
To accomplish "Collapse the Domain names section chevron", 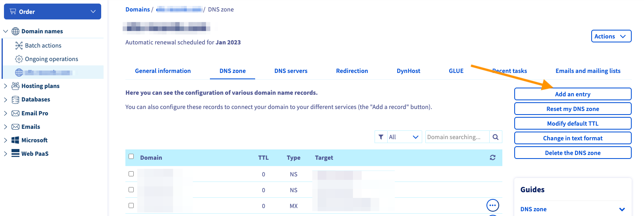I will click(x=6, y=31).
